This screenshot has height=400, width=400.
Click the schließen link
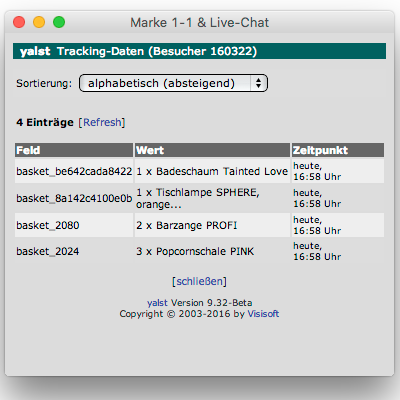199,281
